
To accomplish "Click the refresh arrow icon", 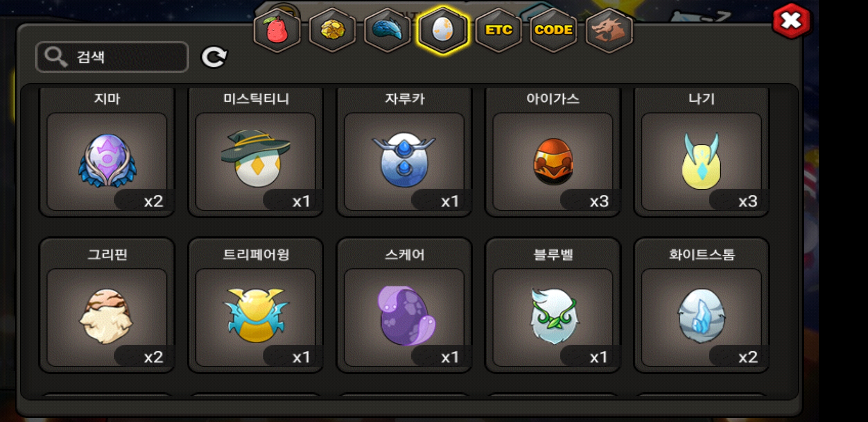I will point(214,57).
